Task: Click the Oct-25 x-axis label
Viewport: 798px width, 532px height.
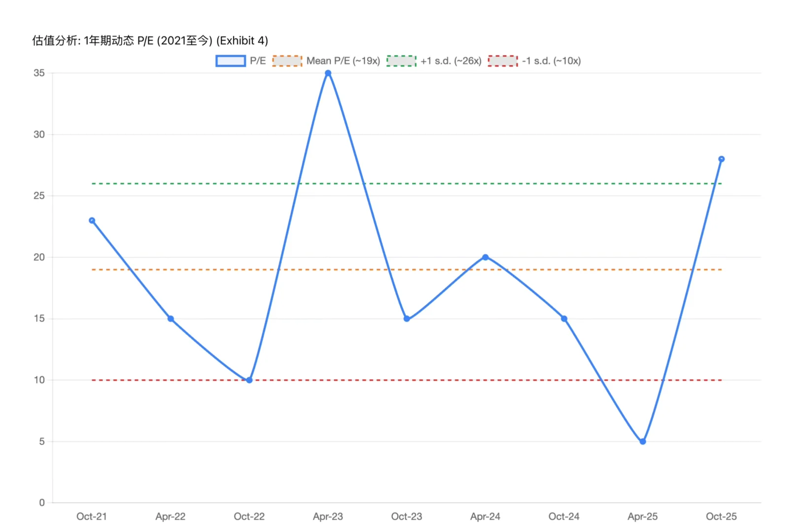Action: (722, 516)
